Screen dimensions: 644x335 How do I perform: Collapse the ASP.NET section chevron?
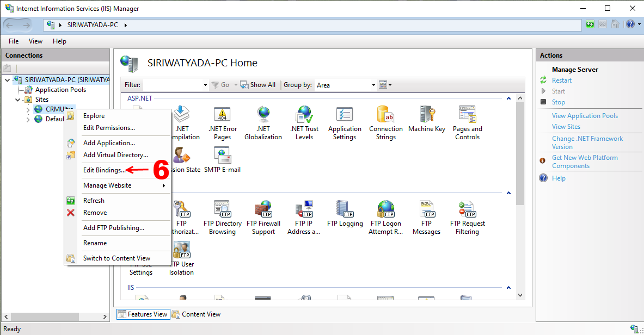point(508,98)
